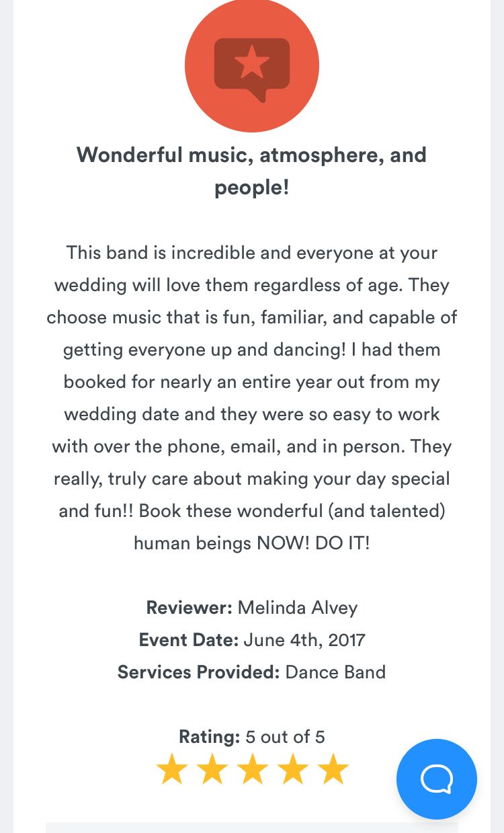
Task: Click the first gold rating star
Action: [x=172, y=770]
